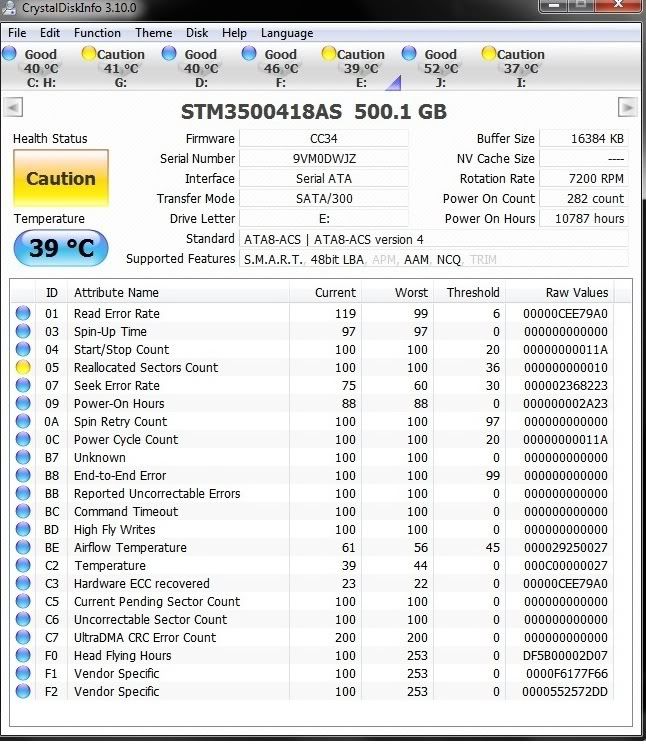Screen dimensions: 646x744
Task: Click the Raw Values column header
Action: tap(576, 293)
